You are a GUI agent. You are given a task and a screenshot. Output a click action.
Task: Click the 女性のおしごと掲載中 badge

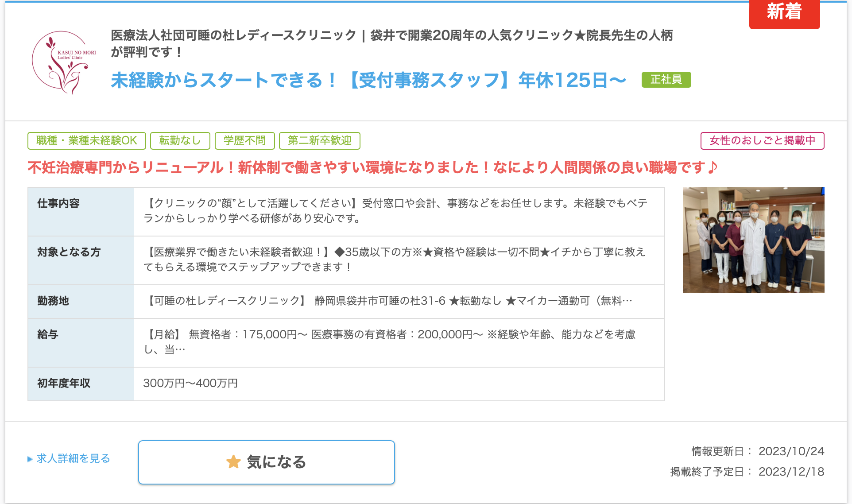point(762,141)
